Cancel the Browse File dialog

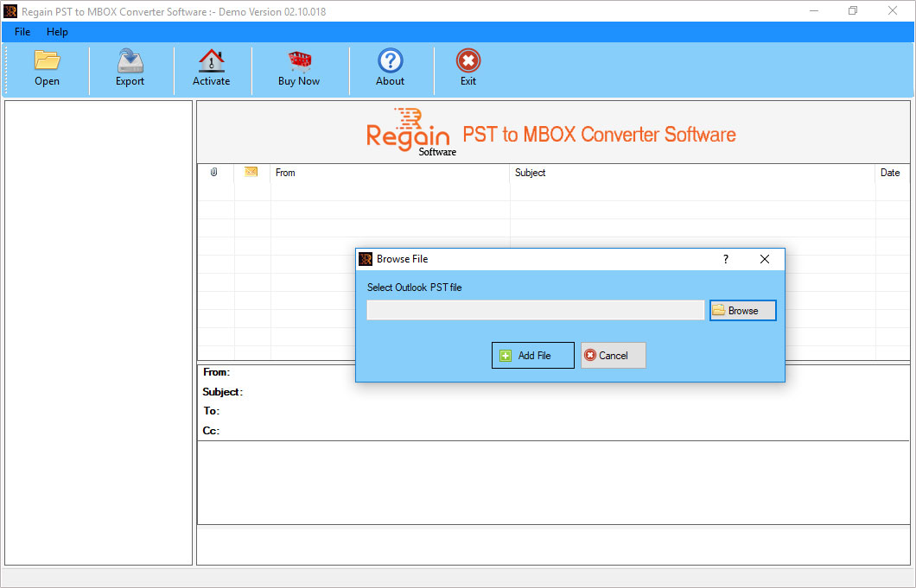point(613,355)
